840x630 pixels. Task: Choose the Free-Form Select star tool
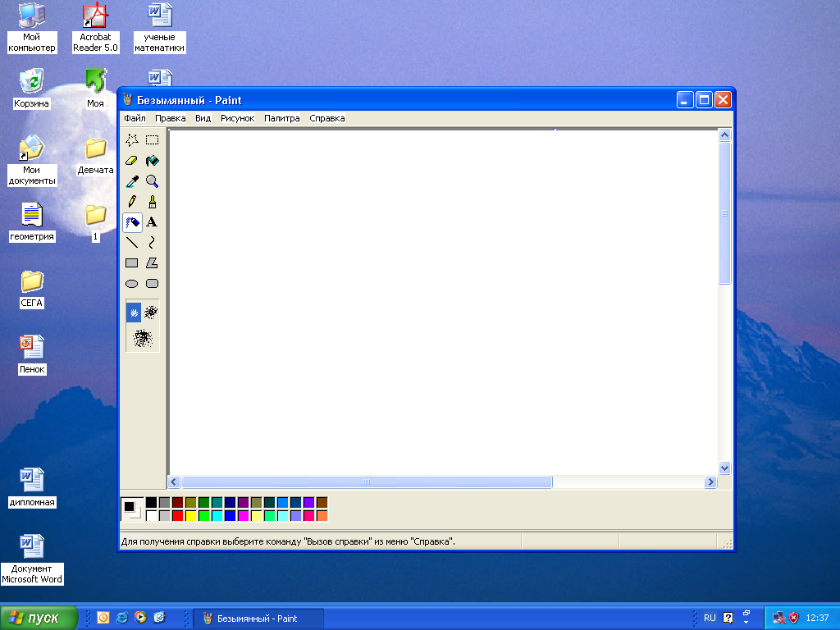132,140
